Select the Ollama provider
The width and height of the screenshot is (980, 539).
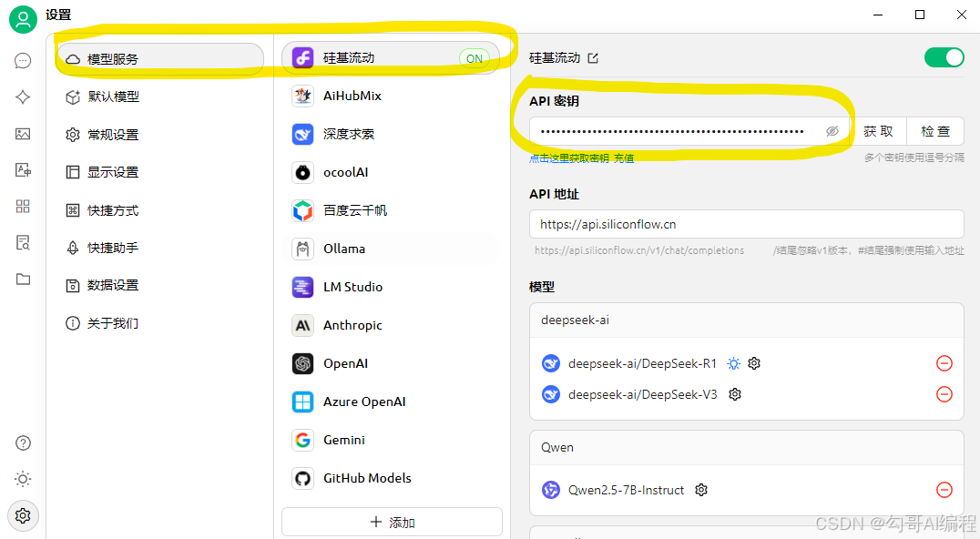[391, 249]
